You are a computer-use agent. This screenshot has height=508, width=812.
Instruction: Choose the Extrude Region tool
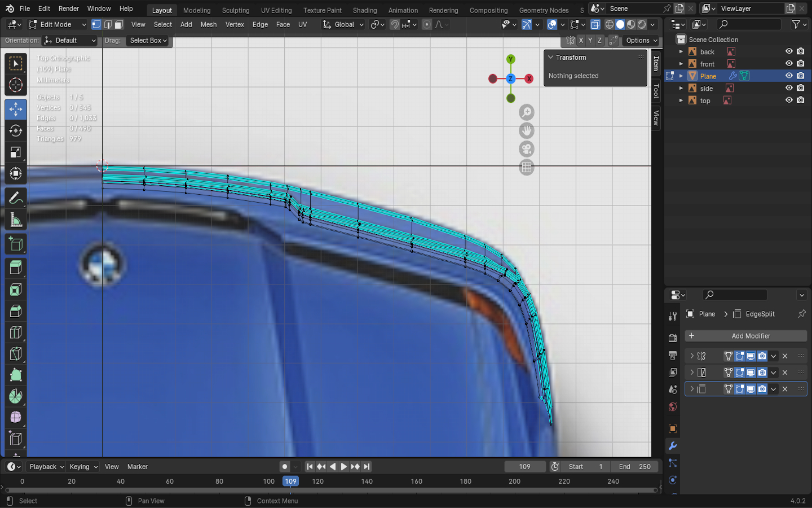tap(16, 268)
